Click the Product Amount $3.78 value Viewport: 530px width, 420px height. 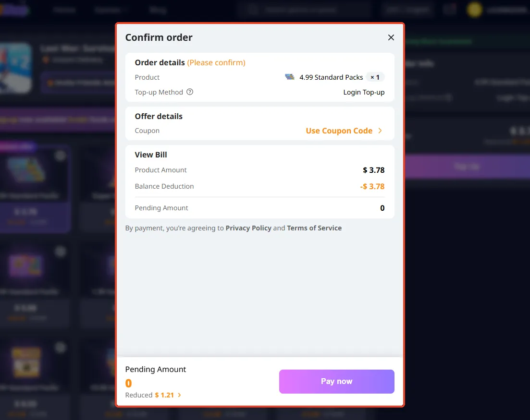373,170
